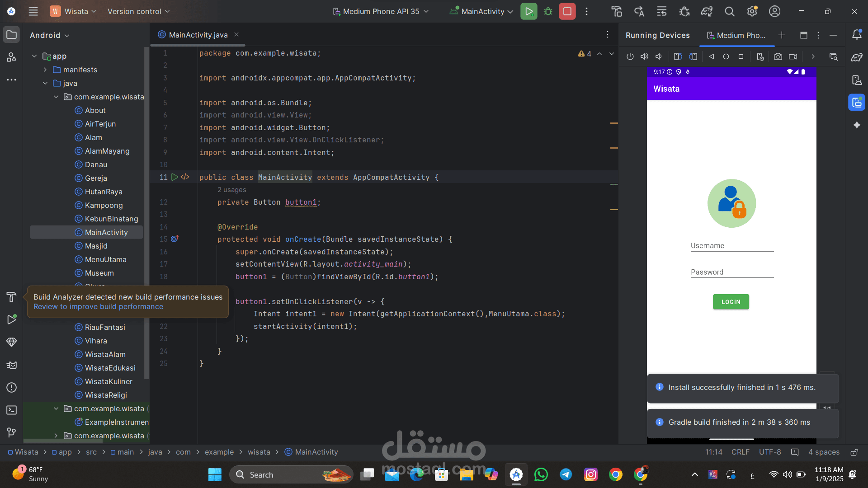Open the Gemini assistant in right sidebar
The width and height of the screenshot is (868, 488).
[x=857, y=125]
